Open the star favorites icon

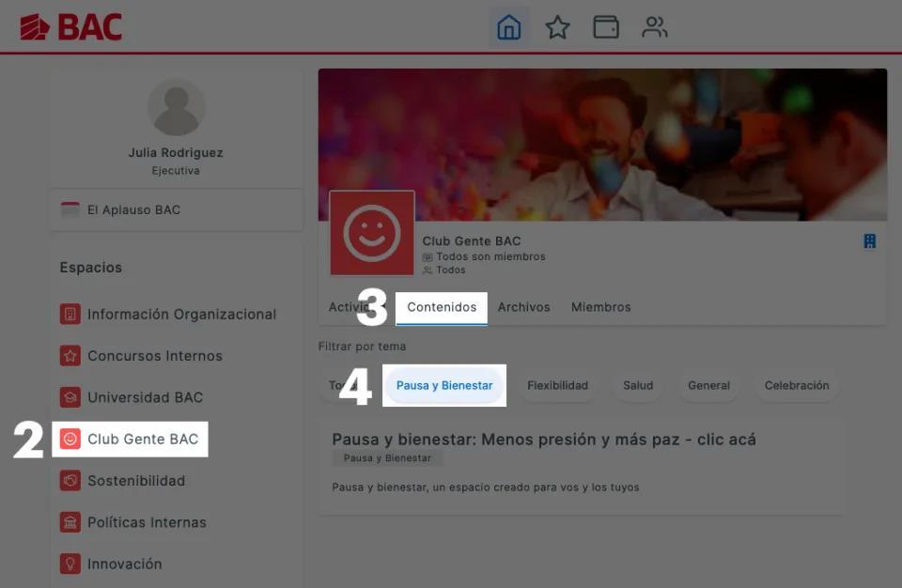pos(557,27)
